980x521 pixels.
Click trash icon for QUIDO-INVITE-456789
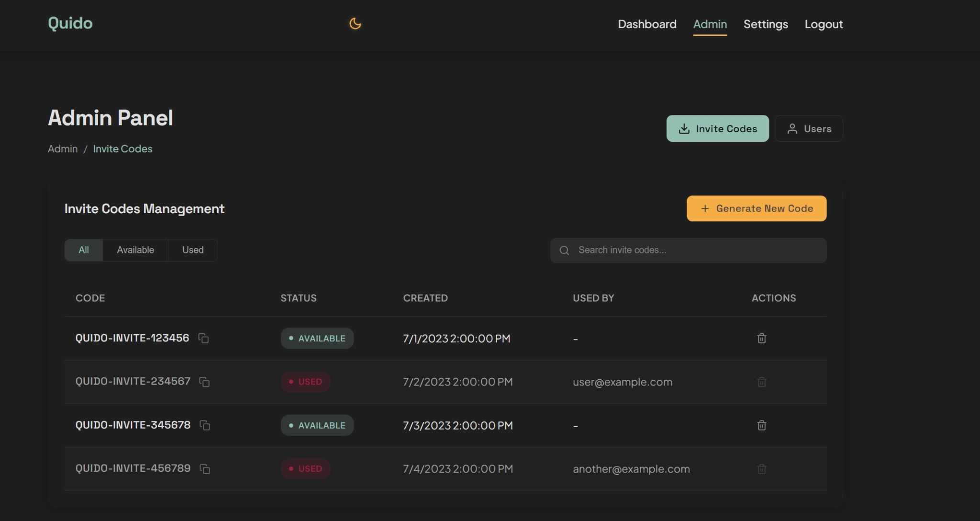click(761, 469)
